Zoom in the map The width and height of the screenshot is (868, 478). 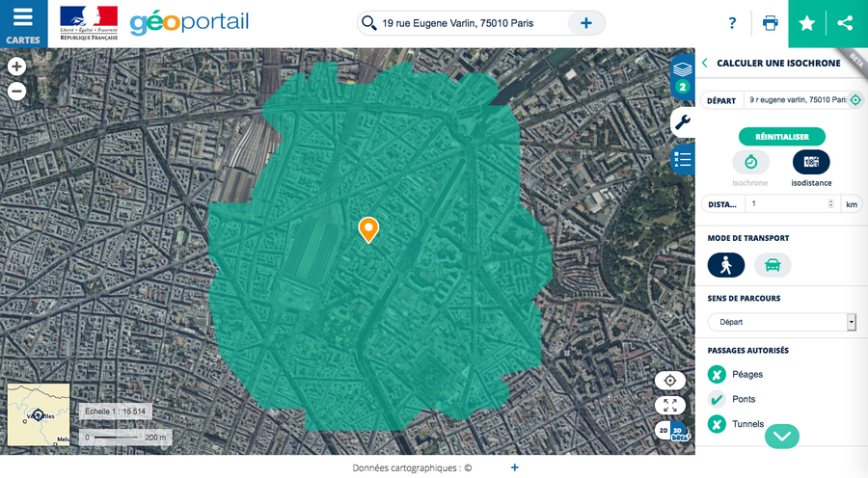point(16,66)
